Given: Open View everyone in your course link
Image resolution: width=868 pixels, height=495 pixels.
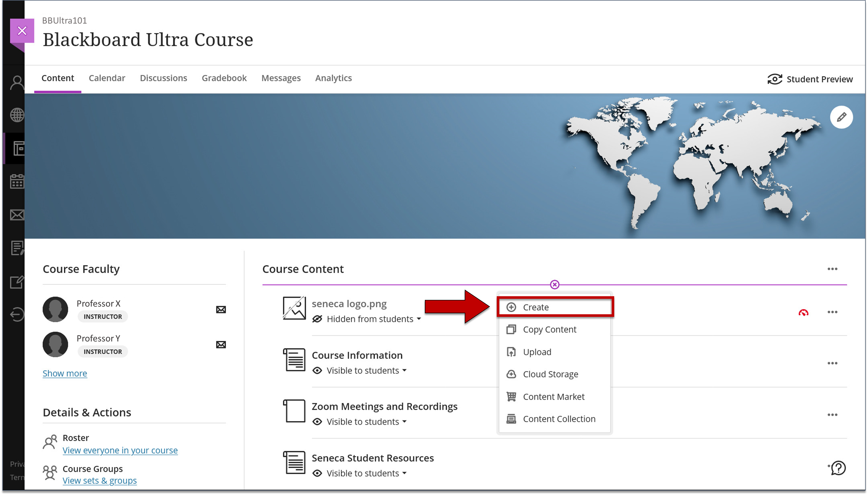Looking at the screenshot, I should pos(120,450).
